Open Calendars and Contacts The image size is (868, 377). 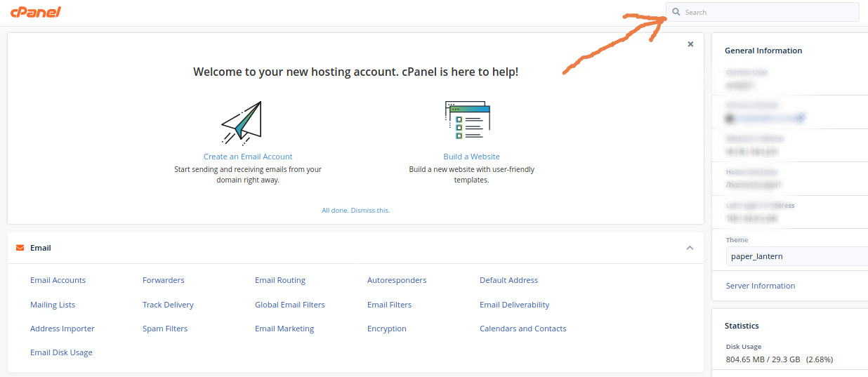pyautogui.click(x=522, y=329)
